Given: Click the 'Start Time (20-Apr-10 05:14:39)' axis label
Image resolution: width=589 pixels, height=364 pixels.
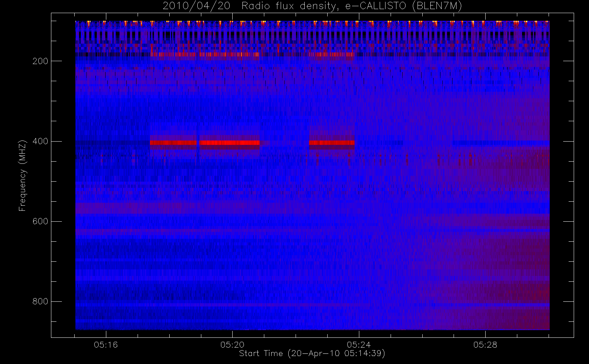Looking at the screenshot, I should (312, 353).
